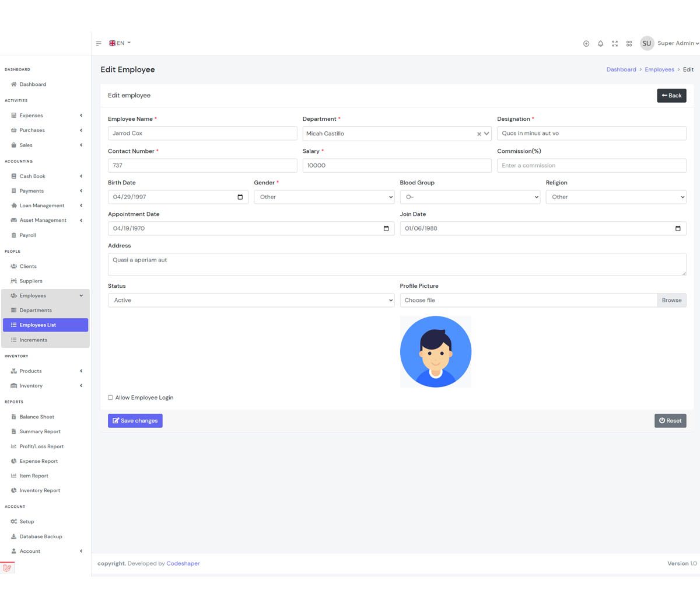Click the debug bar icon at bottom-left
This screenshot has width=700, height=610.
point(7,568)
